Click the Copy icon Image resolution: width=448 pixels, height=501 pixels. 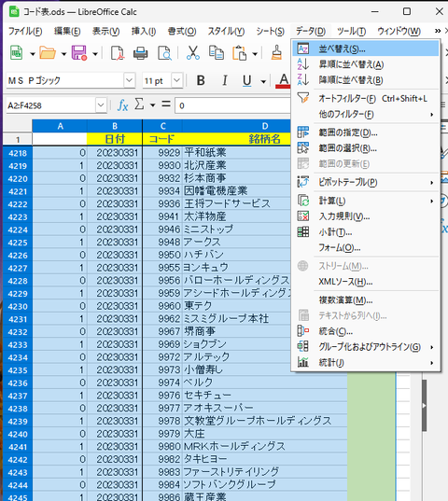click(216, 53)
